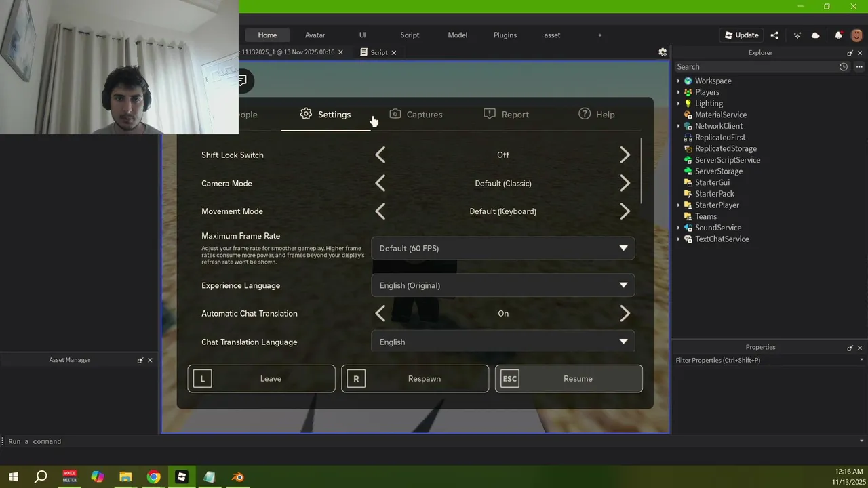The height and width of the screenshot is (488, 868).
Task: Open Copilot from the taskbar
Action: tap(98, 477)
